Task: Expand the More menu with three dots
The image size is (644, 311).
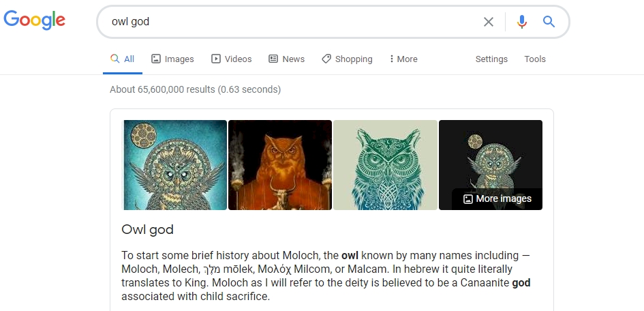Action: (x=403, y=59)
